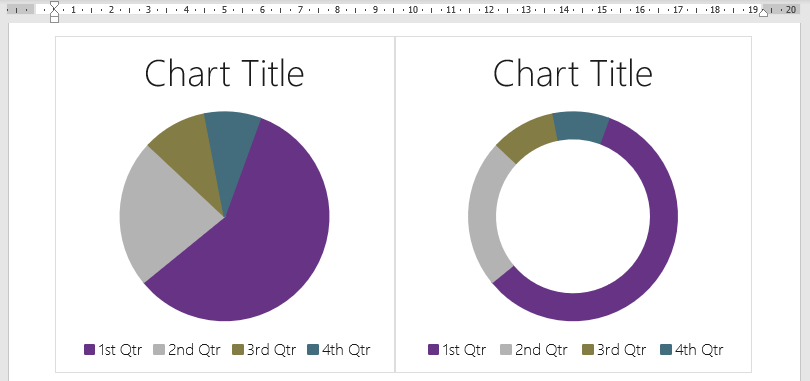Select the pie legend's 3rd Qtr olive swatch
This screenshot has width=810, height=381.
[x=238, y=350]
